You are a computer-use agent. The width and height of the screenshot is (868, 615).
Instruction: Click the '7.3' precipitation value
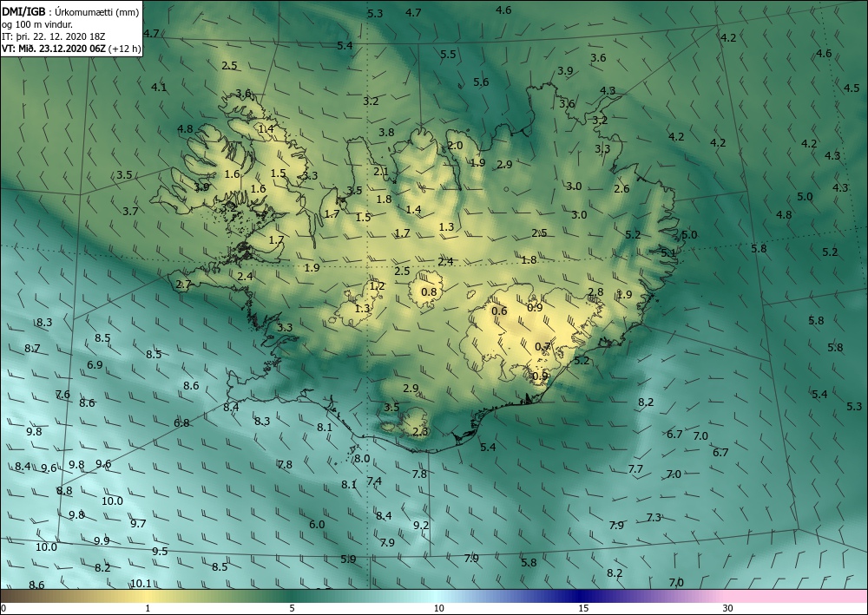pos(654,518)
